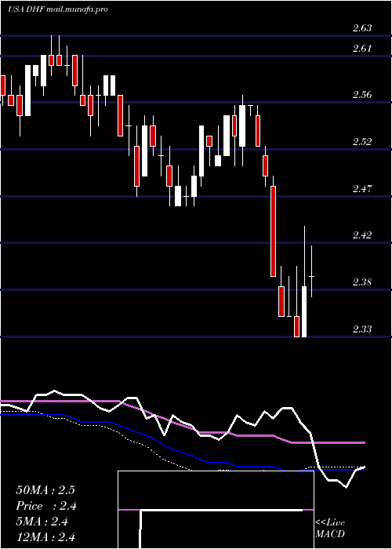
Task: Click the '5MA : 2.4' legend entry
Action: tap(42, 522)
